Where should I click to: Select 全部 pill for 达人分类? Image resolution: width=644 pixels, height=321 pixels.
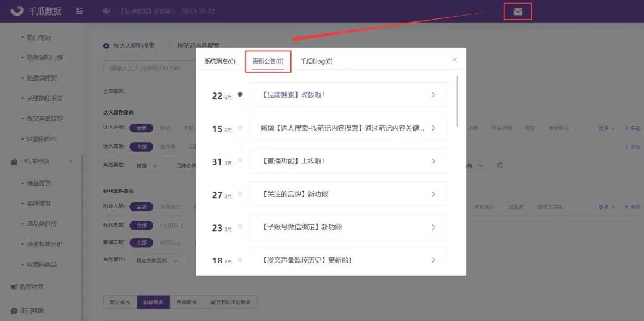pyautogui.click(x=141, y=128)
